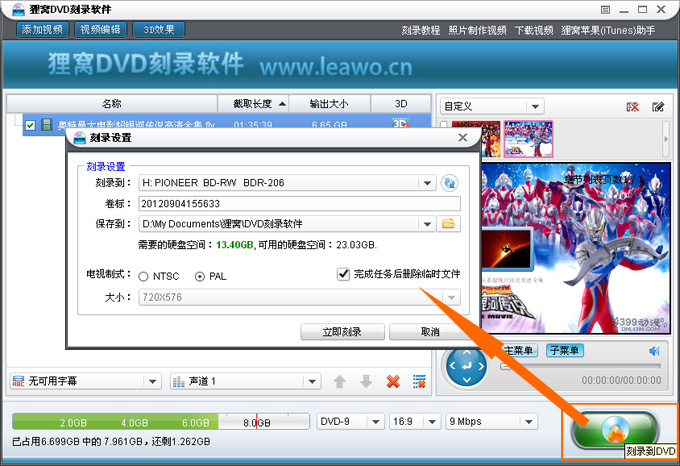Delete selected video with red X

pyautogui.click(x=393, y=381)
